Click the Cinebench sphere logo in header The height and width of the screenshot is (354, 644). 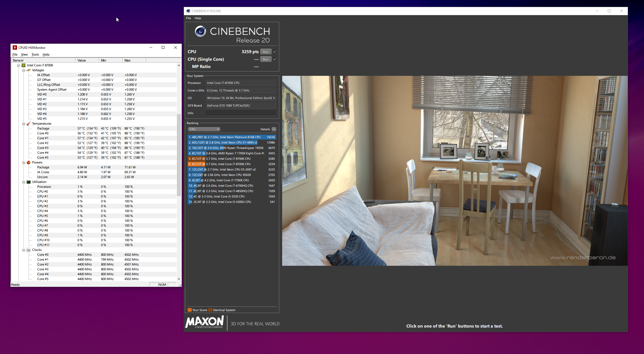tap(200, 31)
